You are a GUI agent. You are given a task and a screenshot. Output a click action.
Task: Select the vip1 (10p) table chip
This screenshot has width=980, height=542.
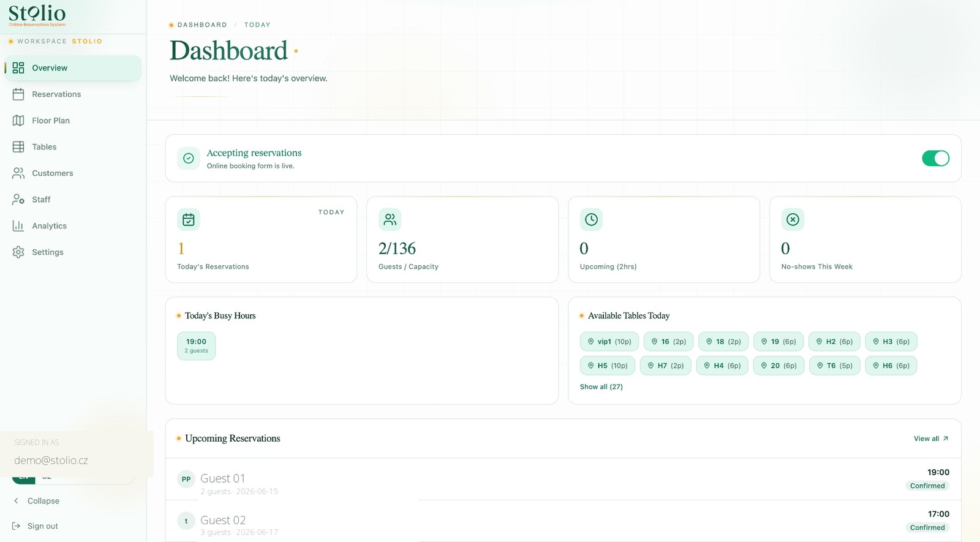609,342
